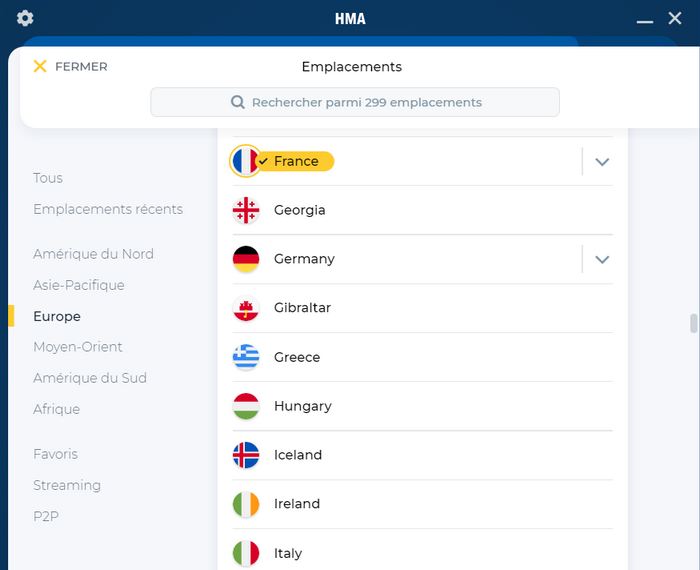The image size is (700, 570).
Task: Open HMA settings gear icon
Action: 25,18
